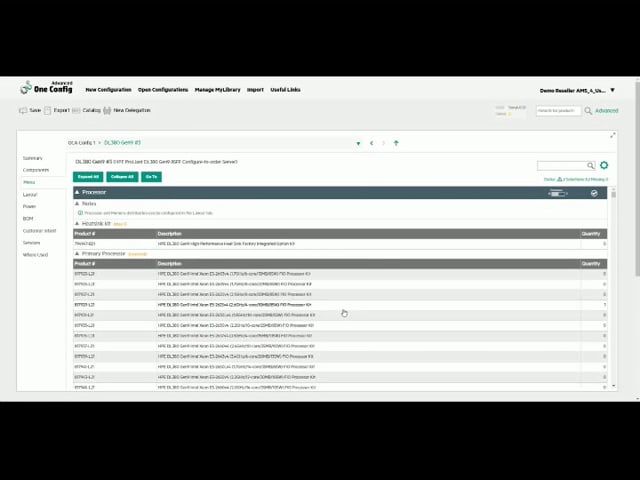Screen dimensions: 640x480
Task: Open the breadcrumb dropdown arrow
Action: [x=358, y=143]
